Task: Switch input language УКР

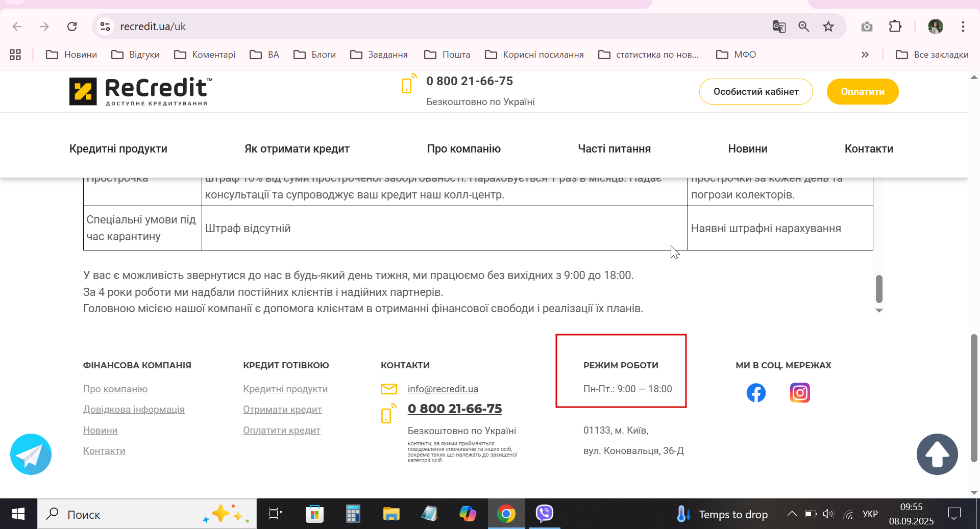Action: click(870, 514)
